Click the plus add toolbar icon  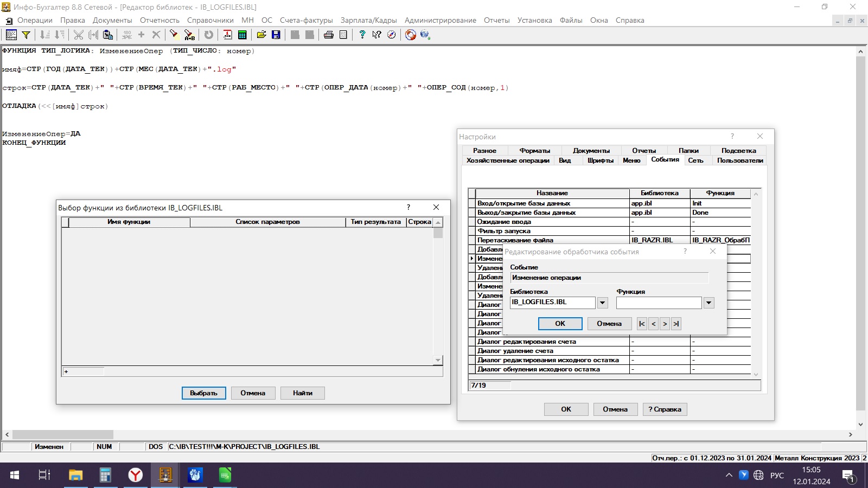tap(142, 35)
